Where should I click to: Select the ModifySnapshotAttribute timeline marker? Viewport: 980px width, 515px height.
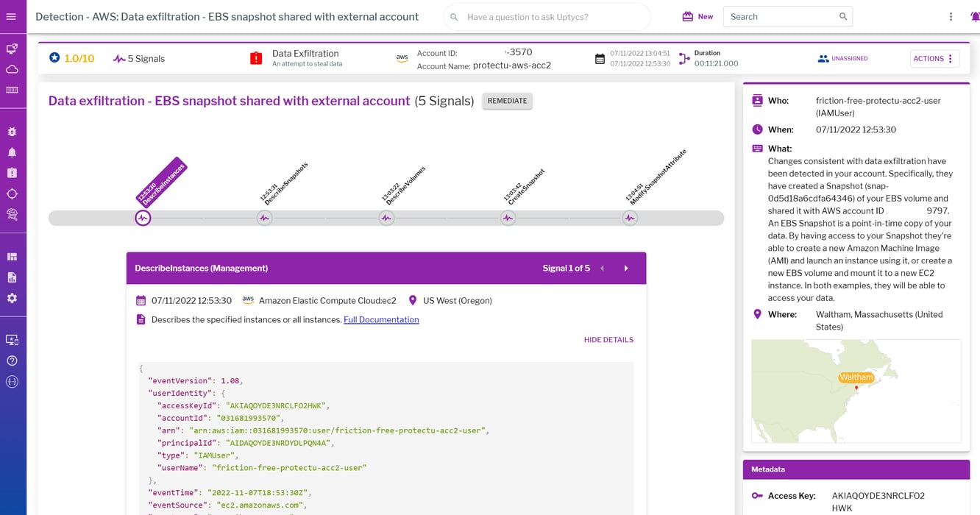point(630,218)
